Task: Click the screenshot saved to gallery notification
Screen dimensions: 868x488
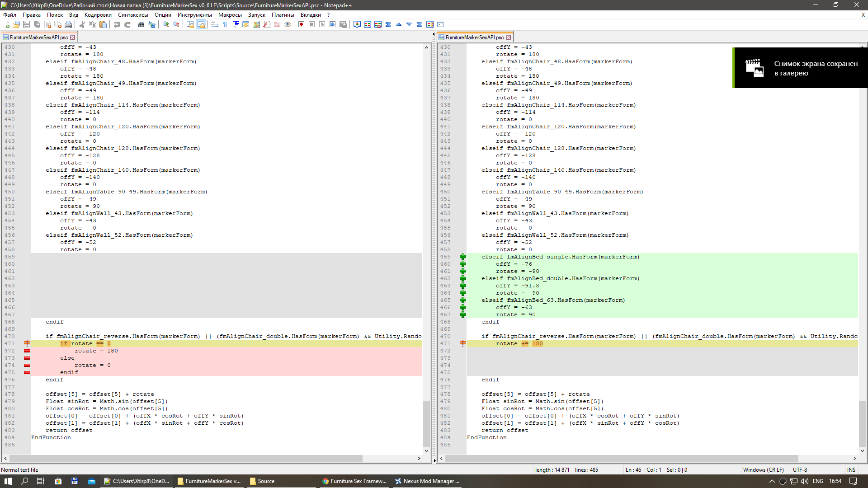Action: click(800, 68)
